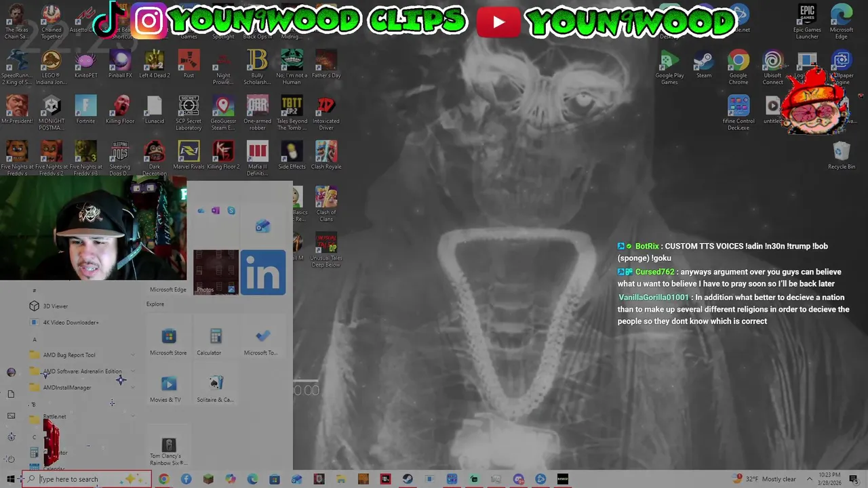Launch Rust from the desktop
Screen dimensions: 868x488
pos(189,65)
